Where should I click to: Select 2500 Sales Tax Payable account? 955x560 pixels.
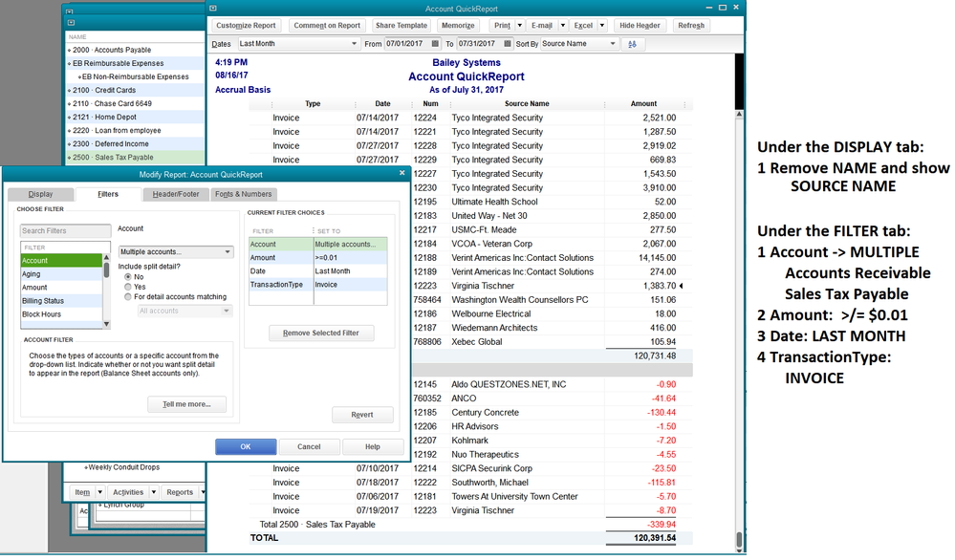tap(135, 157)
